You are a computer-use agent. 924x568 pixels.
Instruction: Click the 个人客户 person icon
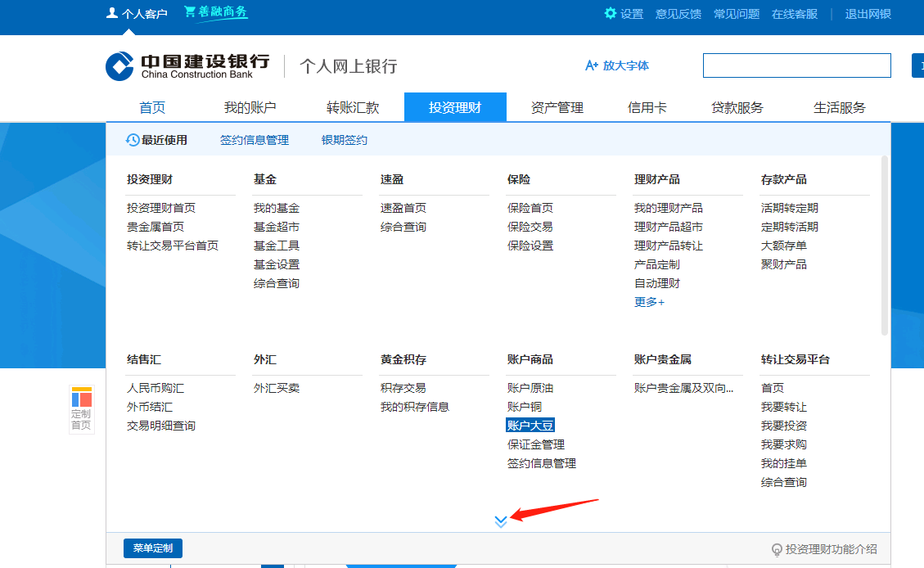(112, 13)
